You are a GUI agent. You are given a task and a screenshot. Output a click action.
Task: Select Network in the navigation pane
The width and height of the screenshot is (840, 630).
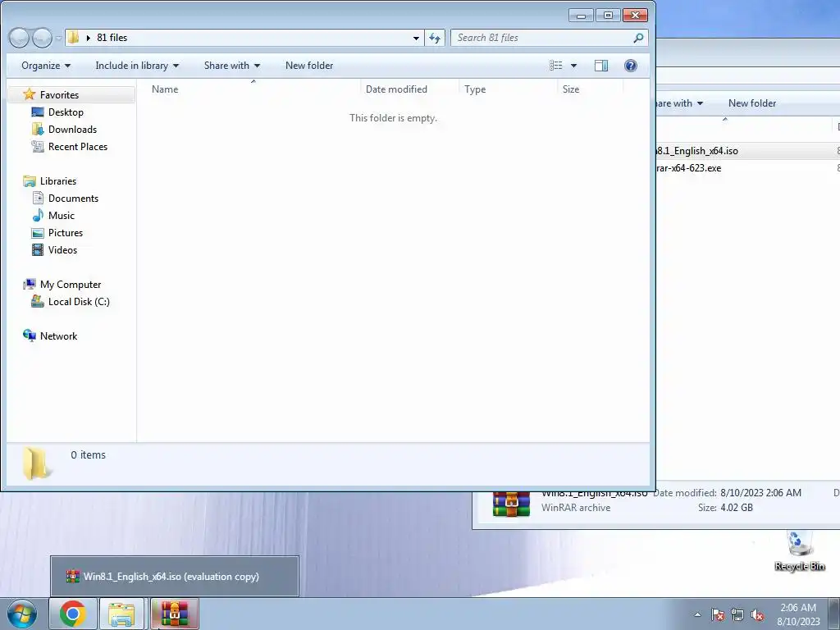click(x=58, y=336)
